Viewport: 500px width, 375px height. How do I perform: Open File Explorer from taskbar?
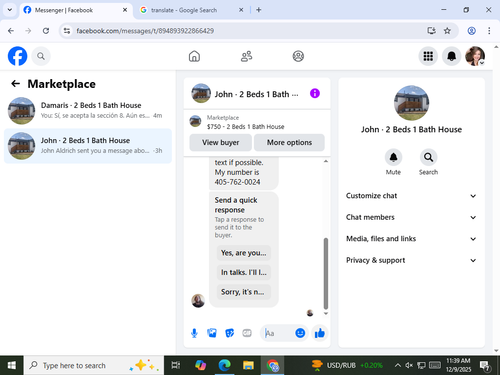(248, 365)
